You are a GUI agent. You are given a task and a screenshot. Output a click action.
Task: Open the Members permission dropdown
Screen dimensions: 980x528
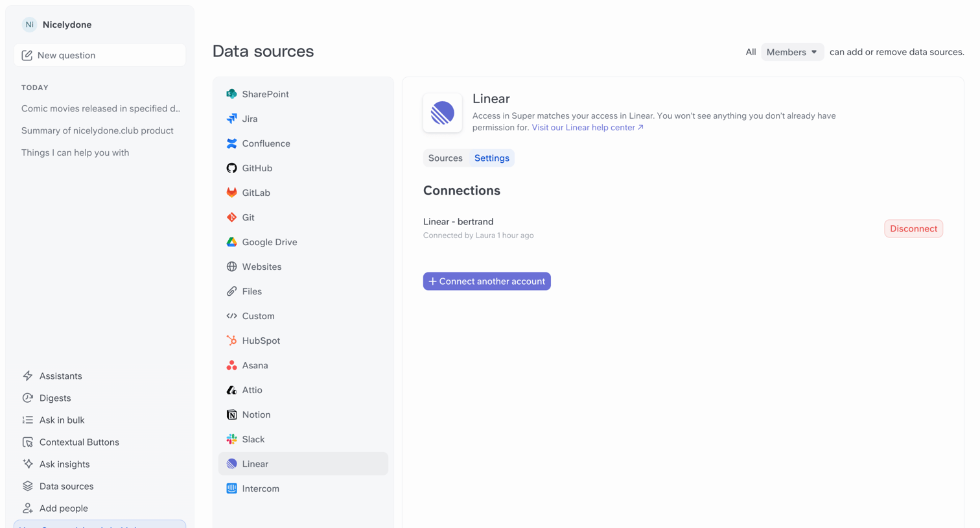(792, 52)
